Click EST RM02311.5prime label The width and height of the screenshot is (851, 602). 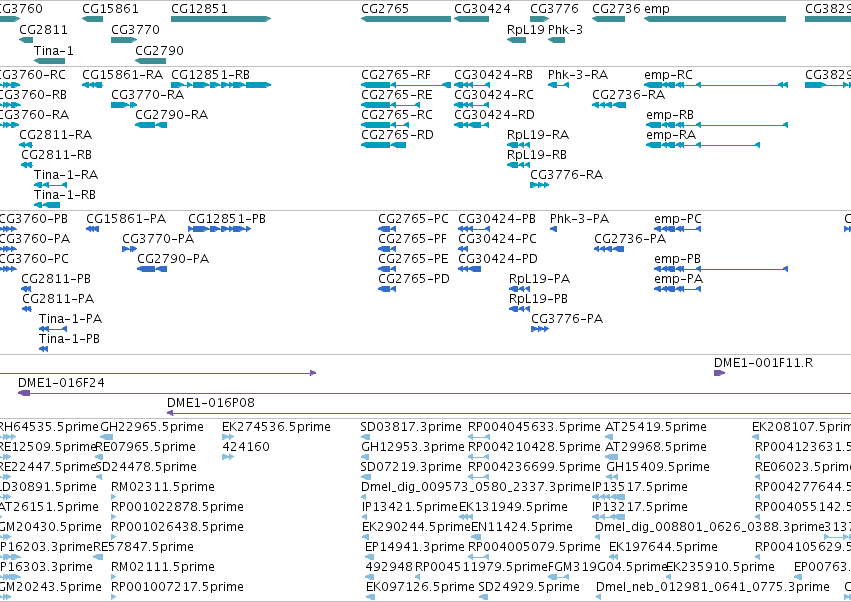pyautogui.click(x=163, y=487)
